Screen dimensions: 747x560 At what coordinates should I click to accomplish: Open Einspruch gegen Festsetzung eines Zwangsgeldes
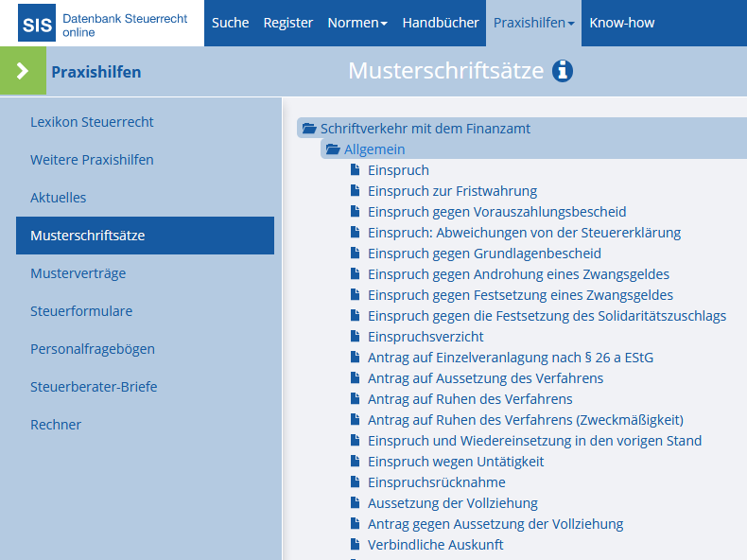click(520, 295)
